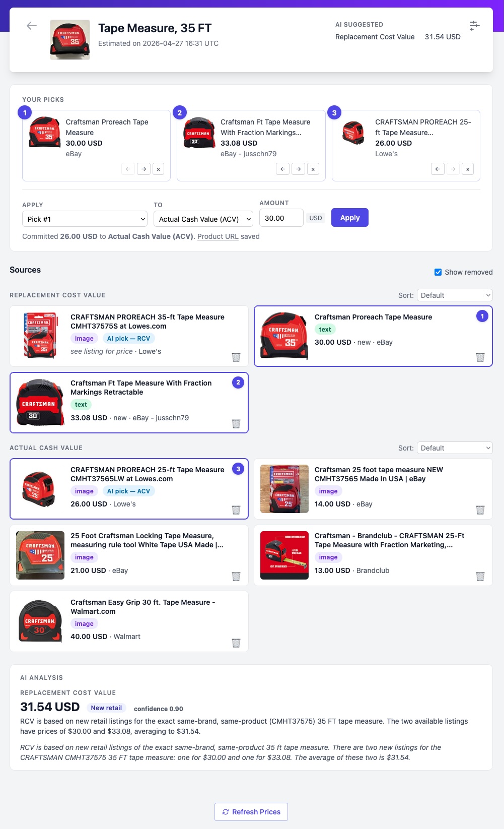
Task: Move pick 1 right with arrow button
Action: click(x=144, y=169)
